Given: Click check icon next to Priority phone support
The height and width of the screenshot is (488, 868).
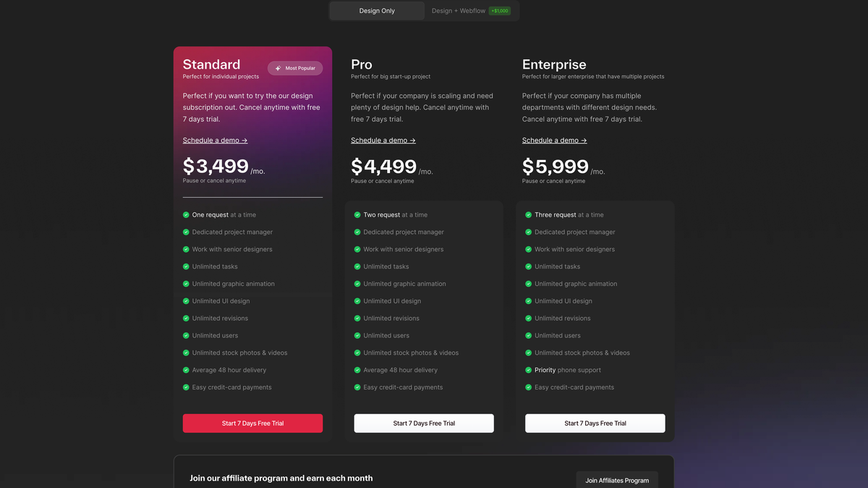Looking at the screenshot, I should click(529, 370).
